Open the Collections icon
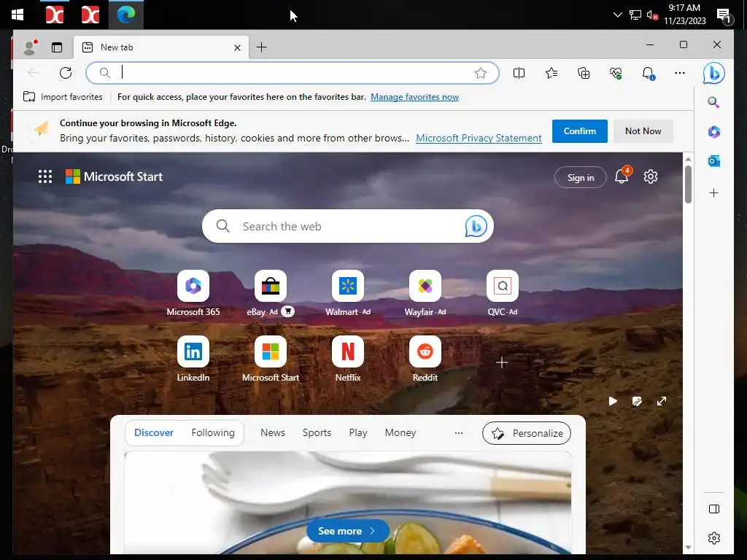 click(584, 73)
